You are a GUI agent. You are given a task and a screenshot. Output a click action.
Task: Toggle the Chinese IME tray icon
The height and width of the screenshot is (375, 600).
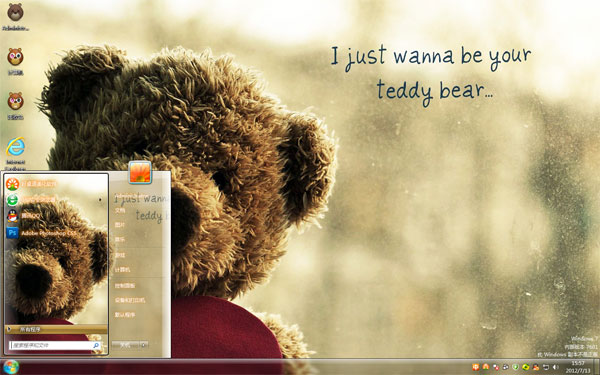(x=476, y=367)
